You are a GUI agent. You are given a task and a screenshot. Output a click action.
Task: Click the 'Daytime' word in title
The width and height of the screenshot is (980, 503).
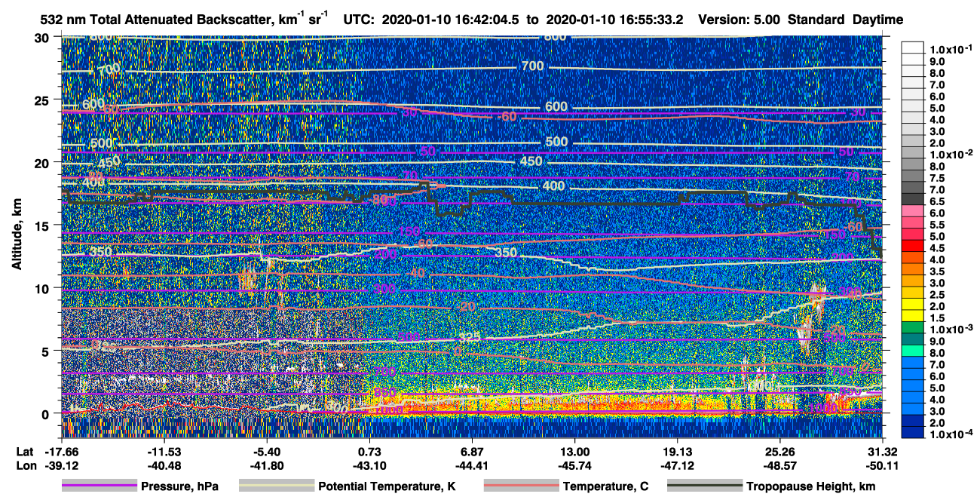[877, 20]
